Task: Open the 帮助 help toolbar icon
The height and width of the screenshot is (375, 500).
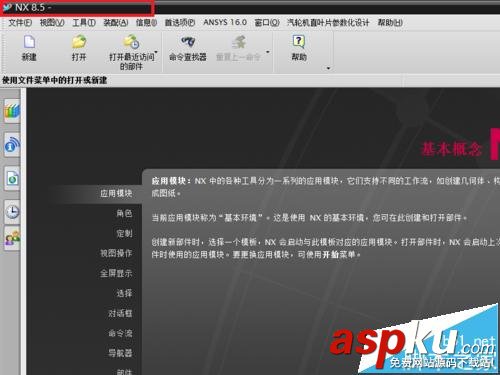Action: click(299, 42)
